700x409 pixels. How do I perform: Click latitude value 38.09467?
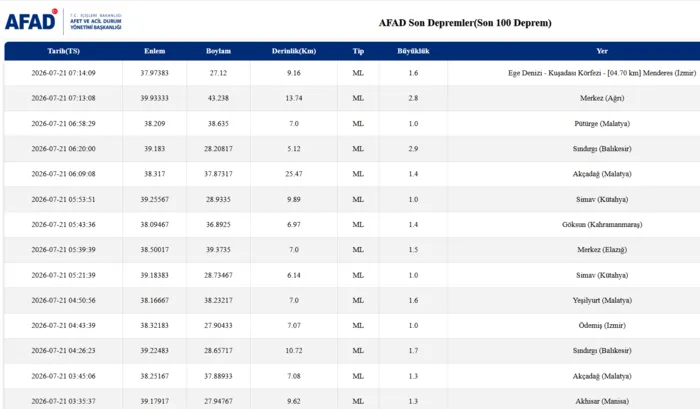click(x=154, y=224)
